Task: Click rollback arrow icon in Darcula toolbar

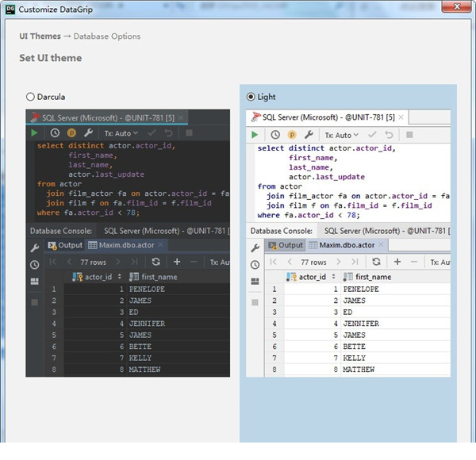Action: [168, 133]
